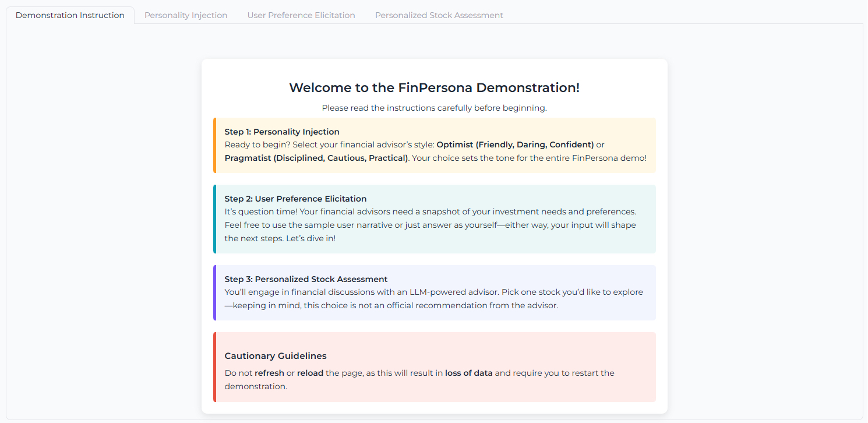This screenshot has height=423, width=868.
Task: Click the purple accent bar on Step 3
Action: click(x=214, y=292)
